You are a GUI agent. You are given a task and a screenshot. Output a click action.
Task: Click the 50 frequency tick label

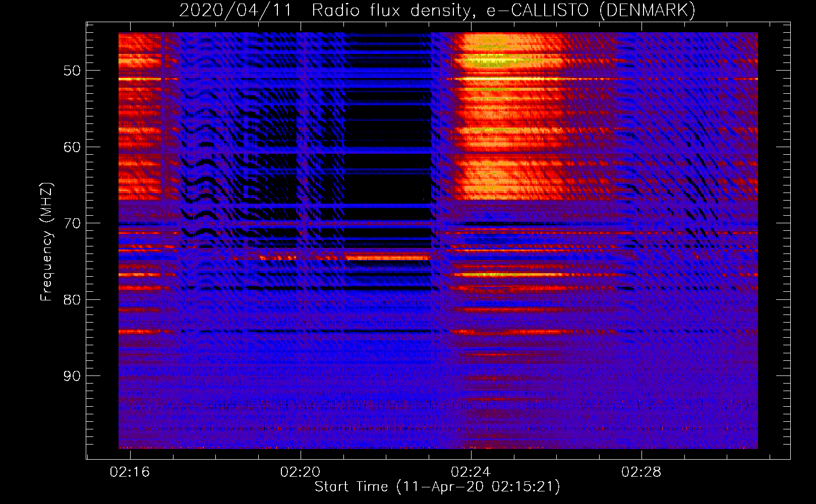[72, 71]
